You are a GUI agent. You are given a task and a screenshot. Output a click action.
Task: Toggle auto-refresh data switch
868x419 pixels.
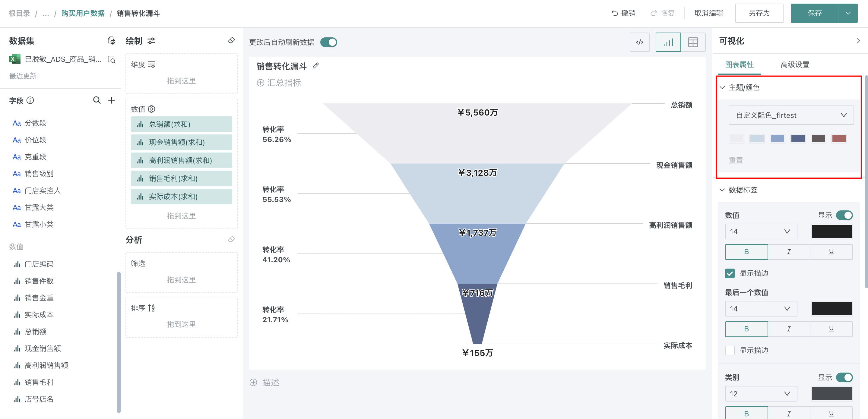[x=328, y=42]
